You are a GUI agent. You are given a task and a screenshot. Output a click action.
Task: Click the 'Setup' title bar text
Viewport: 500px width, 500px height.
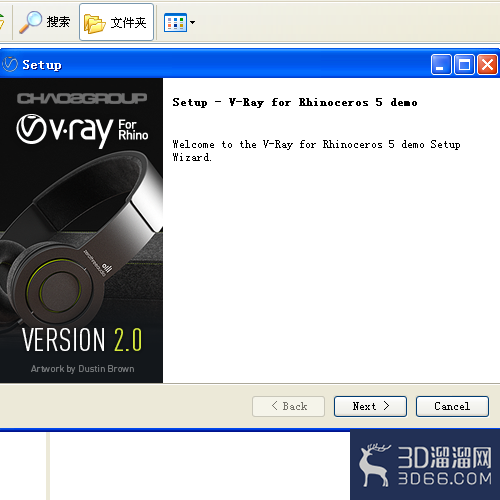tap(42, 65)
